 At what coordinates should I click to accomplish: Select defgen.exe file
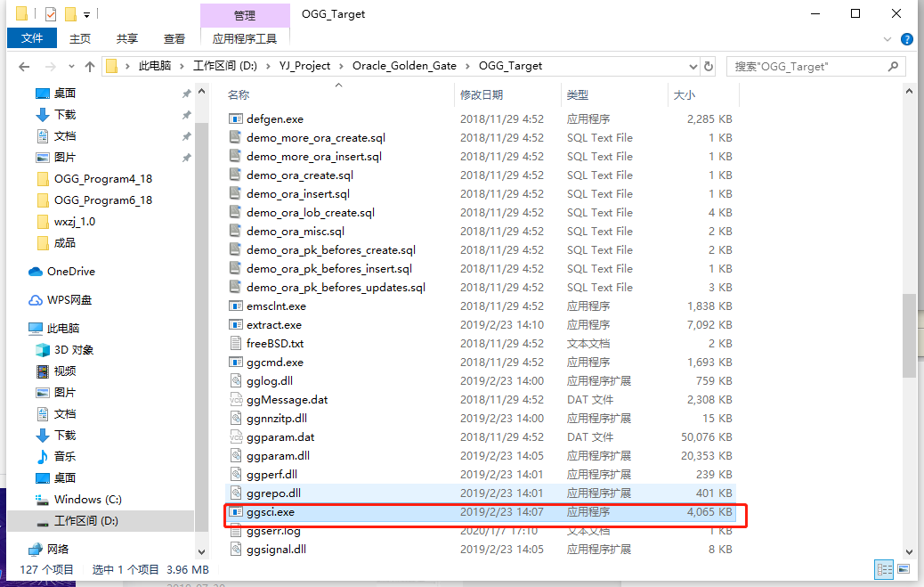click(x=274, y=119)
